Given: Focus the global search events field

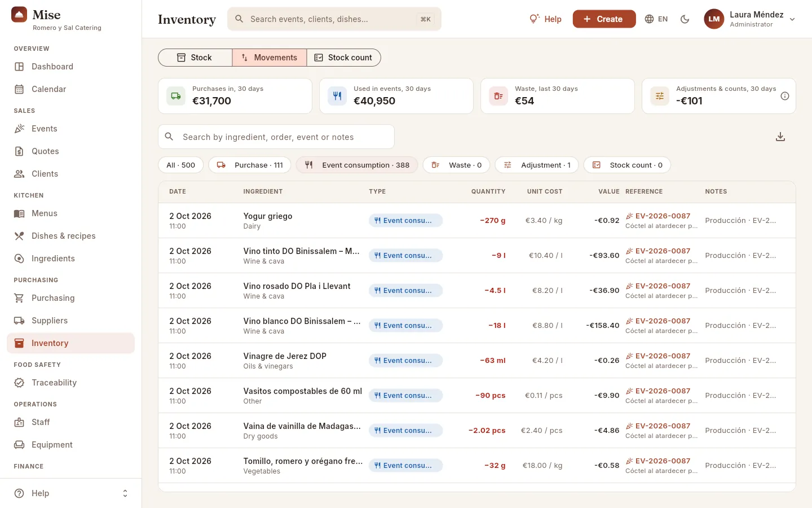Looking at the screenshot, I should coord(334,19).
